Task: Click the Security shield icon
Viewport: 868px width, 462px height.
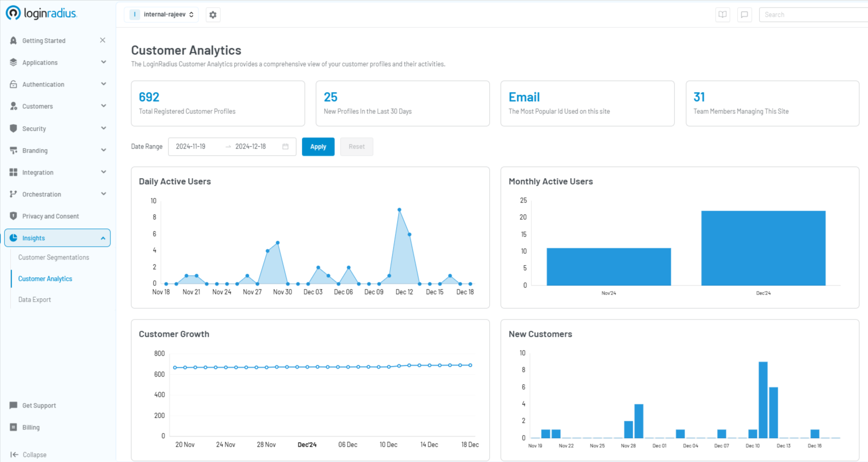Action: (x=14, y=129)
